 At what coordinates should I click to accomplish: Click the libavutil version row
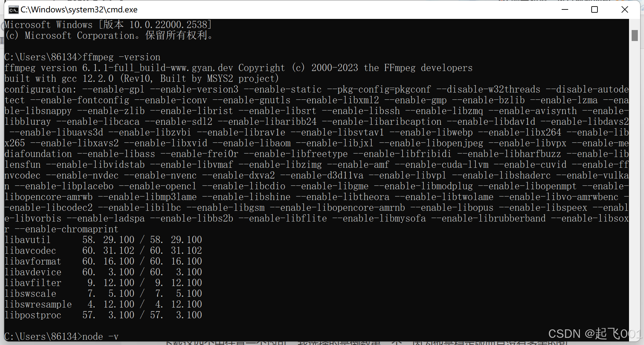point(103,240)
